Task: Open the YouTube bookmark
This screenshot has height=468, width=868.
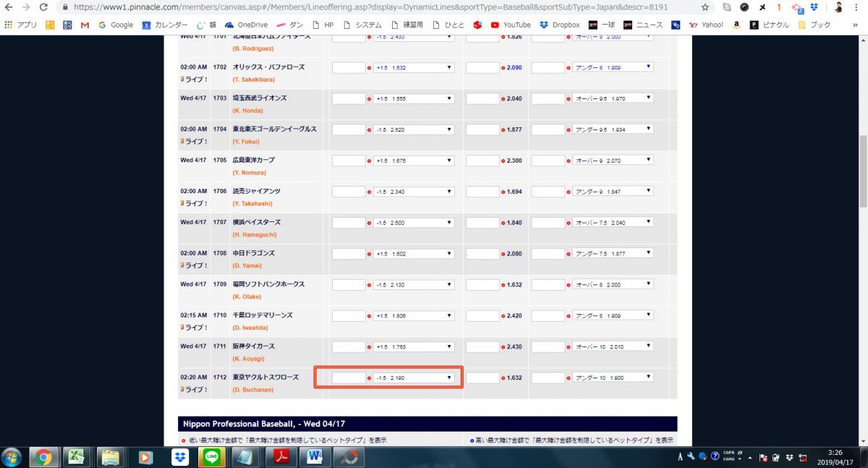Action: (511, 25)
